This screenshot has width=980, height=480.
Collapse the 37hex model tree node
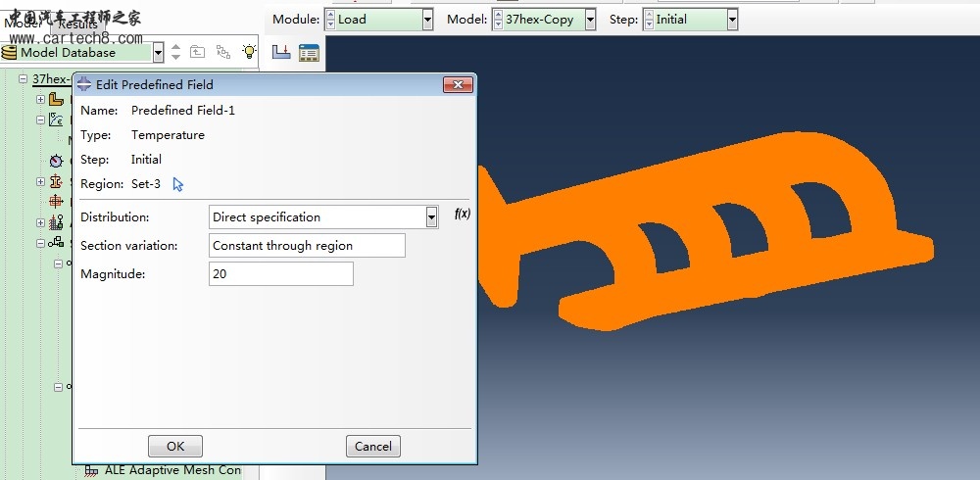(x=23, y=79)
